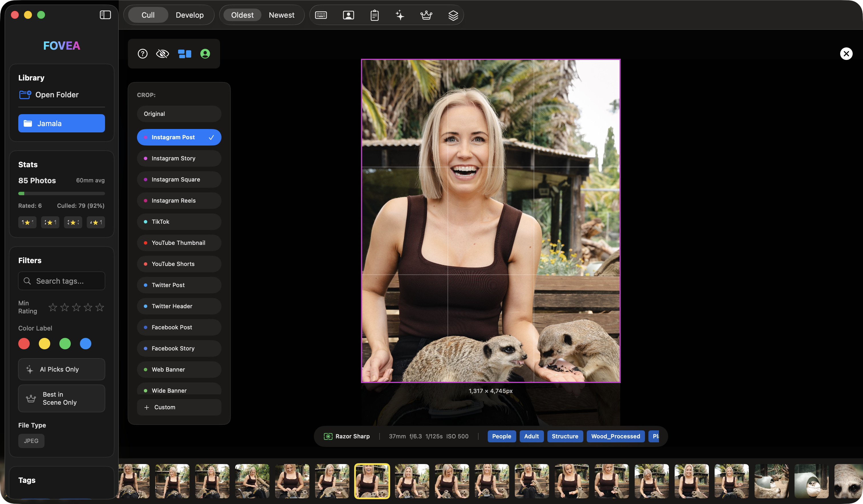The width and height of the screenshot is (863, 504).
Task: Select the red color label
Action: (24, 343)
